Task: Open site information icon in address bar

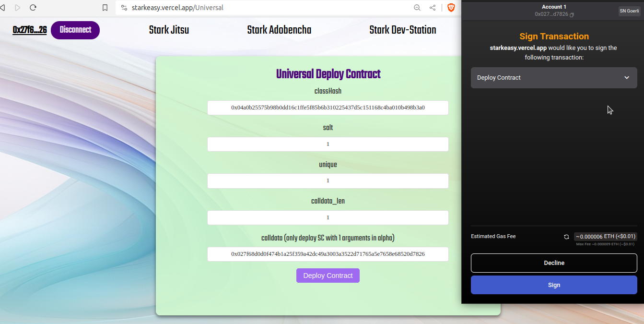Action: pyautogui.click(x=124, y=8)
